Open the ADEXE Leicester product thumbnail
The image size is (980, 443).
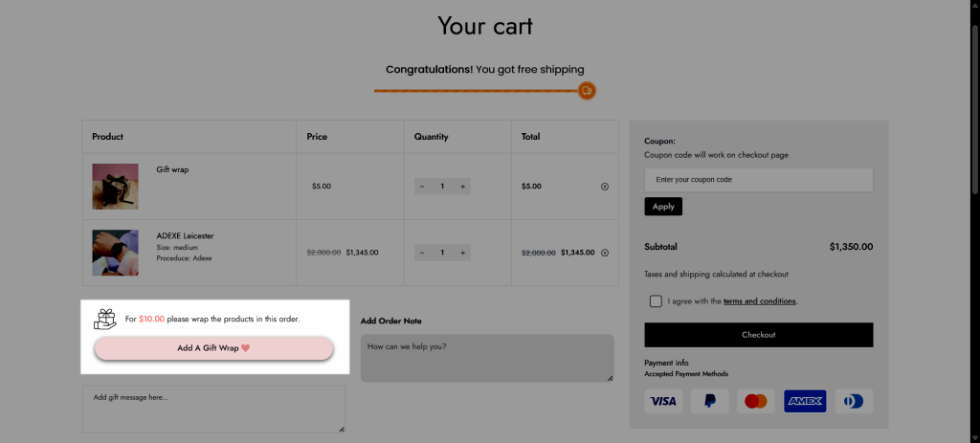click(x=116, y=253)
